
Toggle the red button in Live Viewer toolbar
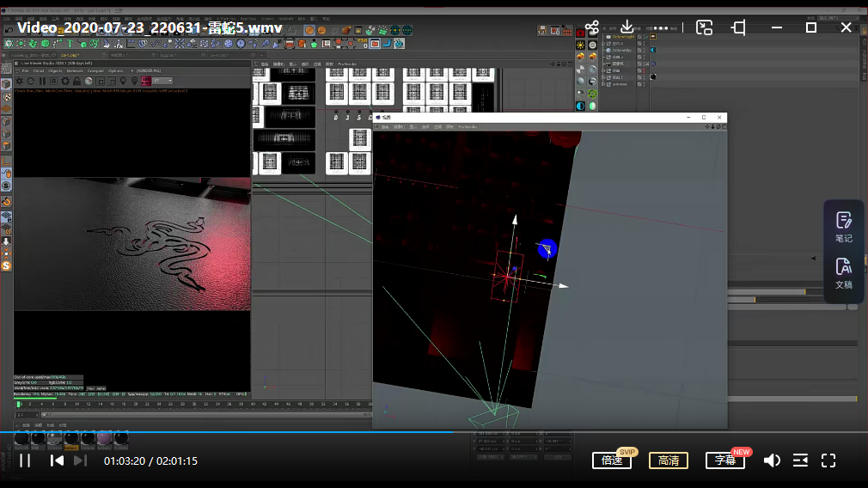pos(146,81)
